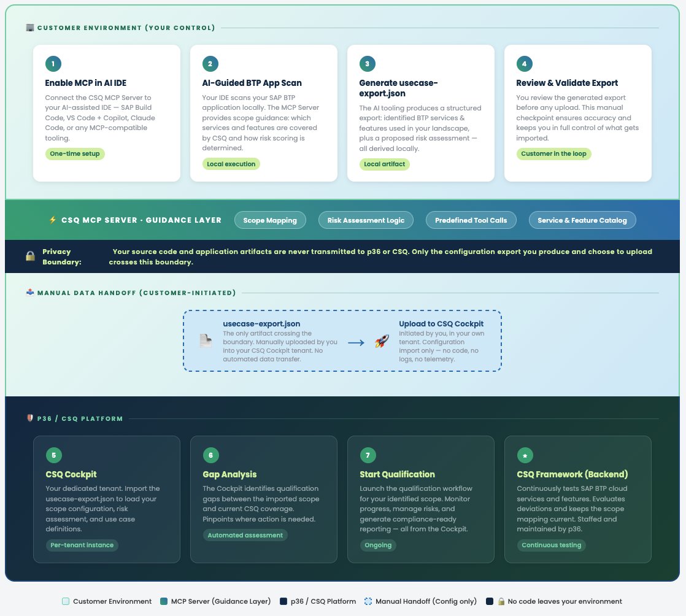Click the lightning bolt icon beside CSQ MCP Server
This screenshot has height=616, width=686.
click(x=53, y=220)
